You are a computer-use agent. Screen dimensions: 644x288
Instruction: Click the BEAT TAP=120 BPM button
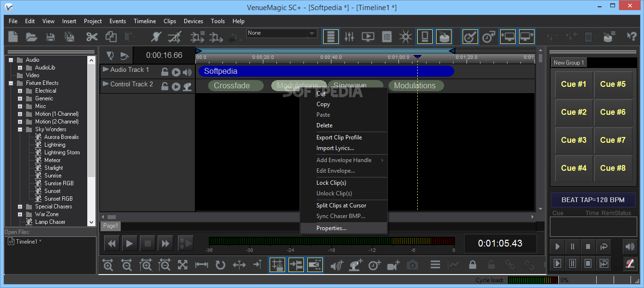pyautogui.click(x=593, y=200)
